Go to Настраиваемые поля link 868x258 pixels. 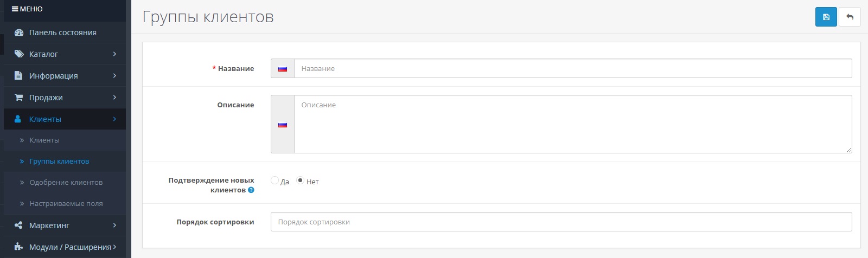coord(66,204)
